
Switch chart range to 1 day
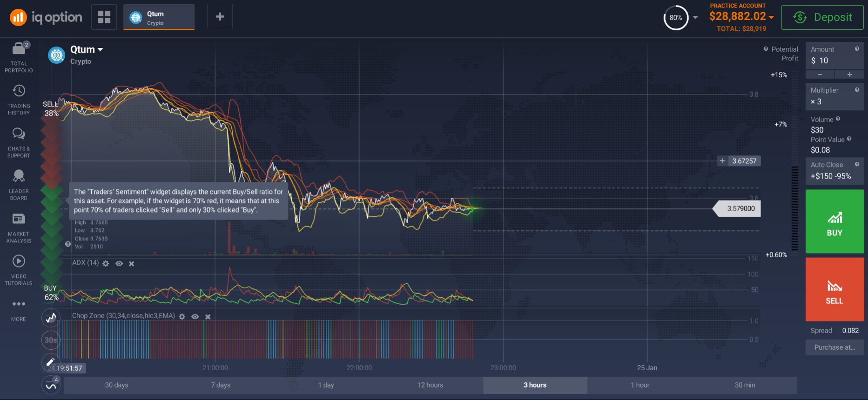(326, 385)
